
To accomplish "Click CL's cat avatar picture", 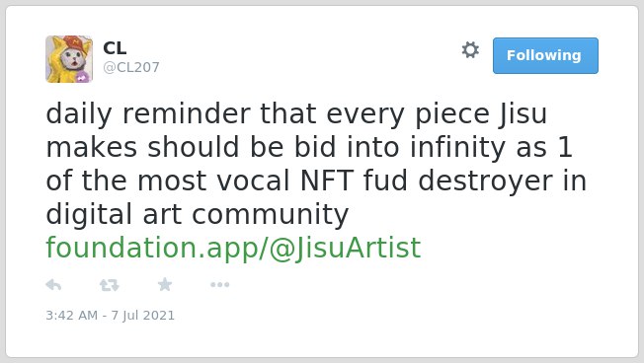I will (69, 59).
